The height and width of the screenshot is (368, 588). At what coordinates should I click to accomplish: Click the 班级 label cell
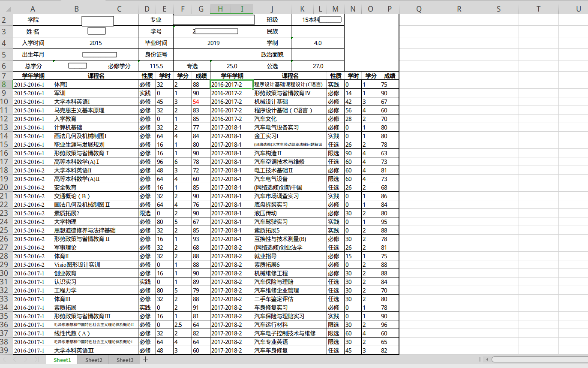point(272,20)
